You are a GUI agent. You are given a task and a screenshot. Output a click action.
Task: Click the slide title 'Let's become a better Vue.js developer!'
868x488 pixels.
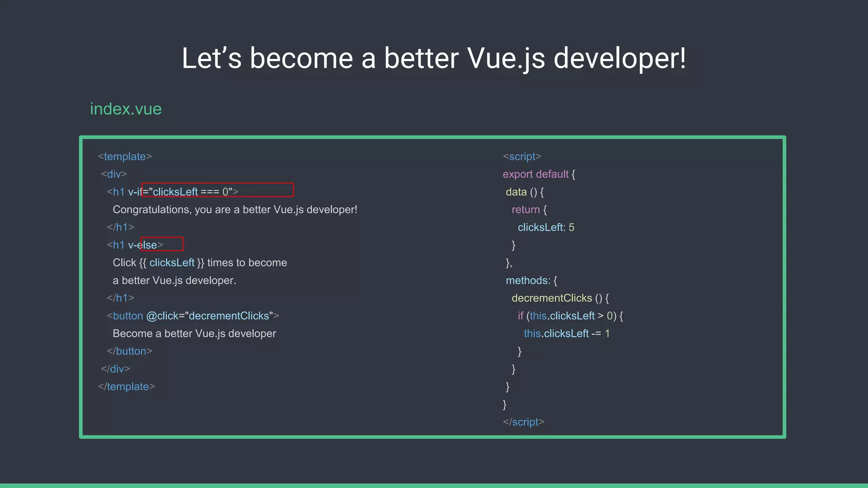[434, 58]
